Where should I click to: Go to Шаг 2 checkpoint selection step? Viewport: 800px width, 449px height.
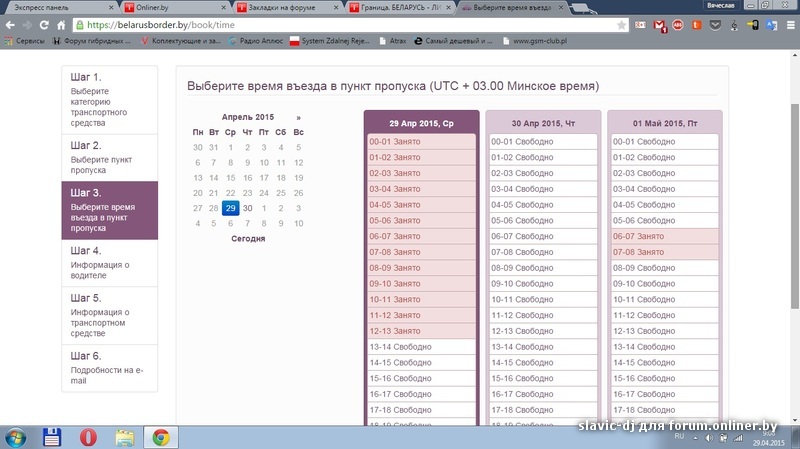tap(110, 158)
